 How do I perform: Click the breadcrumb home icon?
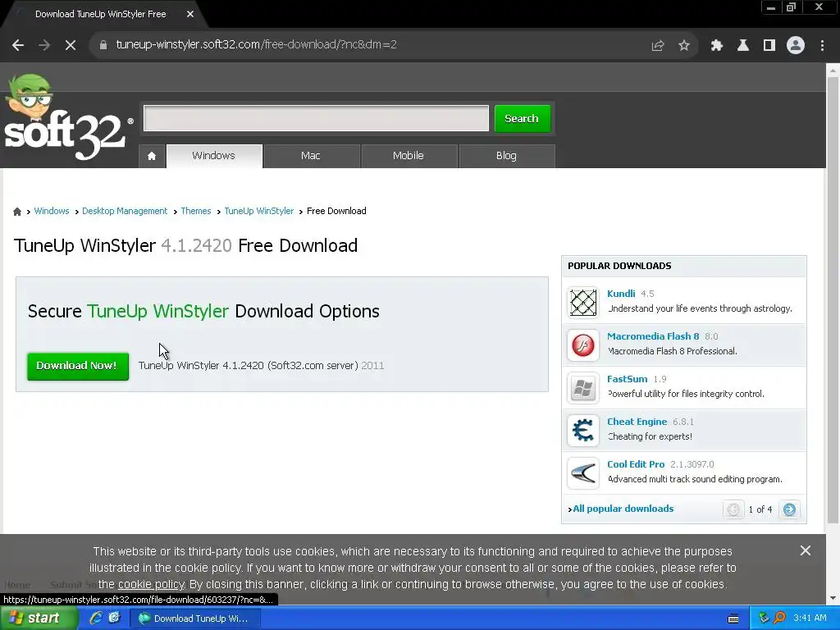tap(17, 212)
